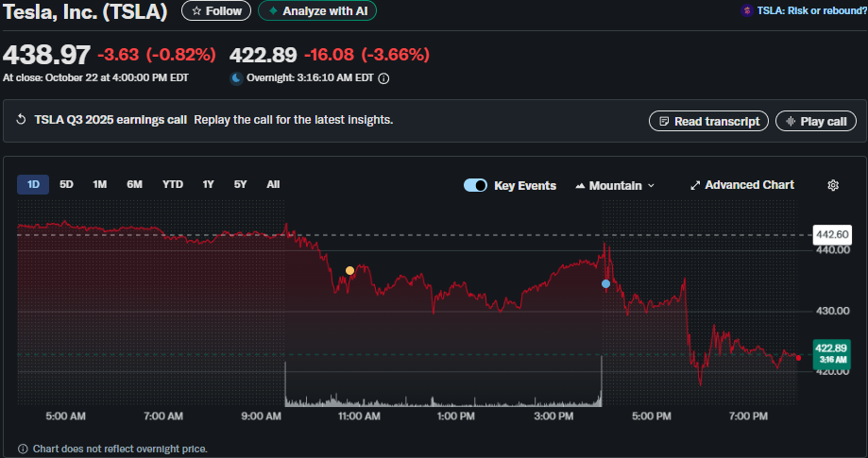Image resolution: width=868 pixels, height=458 pixels.
Task: Select the 1M time range
Action: (x=100, y=185)
